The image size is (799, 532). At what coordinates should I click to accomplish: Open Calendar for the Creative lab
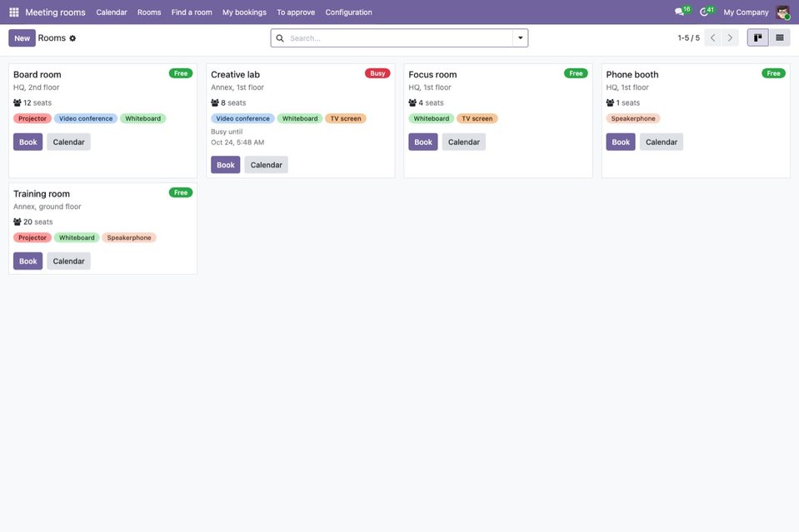click(266, 165)
